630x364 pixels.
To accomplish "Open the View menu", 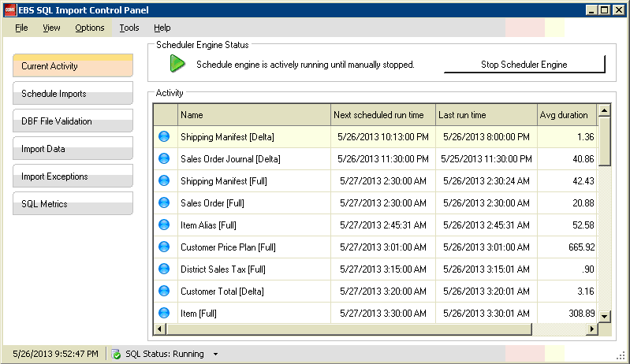I will [51, 28].
